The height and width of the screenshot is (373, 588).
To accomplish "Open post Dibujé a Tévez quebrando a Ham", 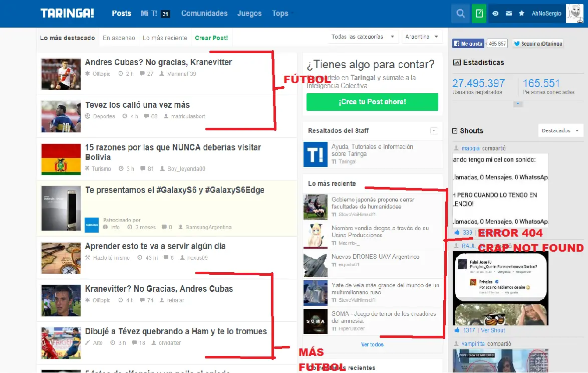I will pyautogui.click(x=176, y=331).
